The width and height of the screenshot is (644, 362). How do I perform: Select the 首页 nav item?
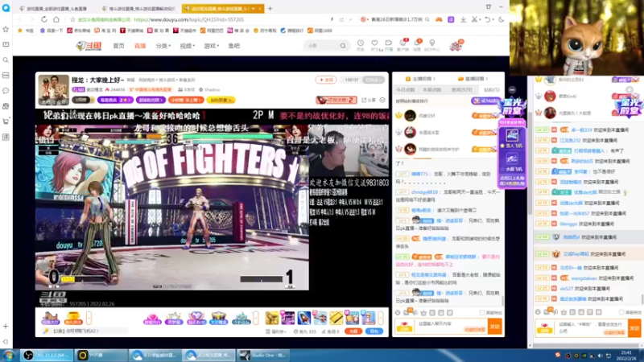[118, 46]
